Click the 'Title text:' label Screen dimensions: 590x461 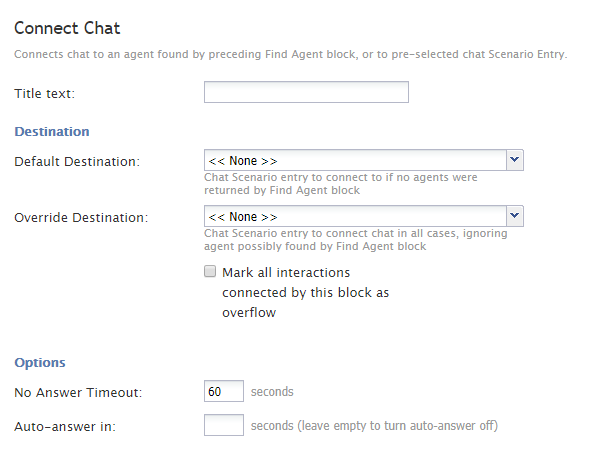click(44, 93)
